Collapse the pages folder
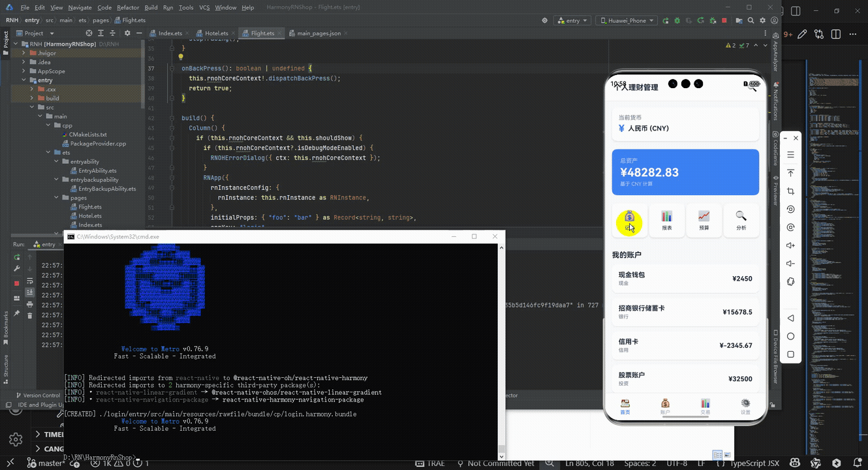 click(56, 198)
